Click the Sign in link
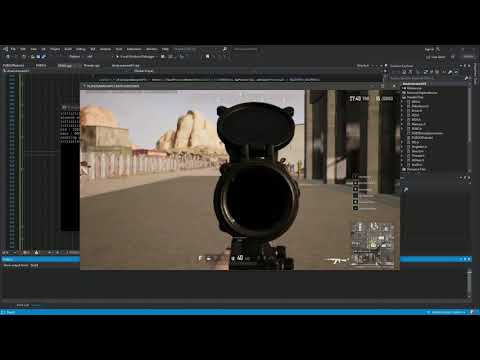 point(429,49)
